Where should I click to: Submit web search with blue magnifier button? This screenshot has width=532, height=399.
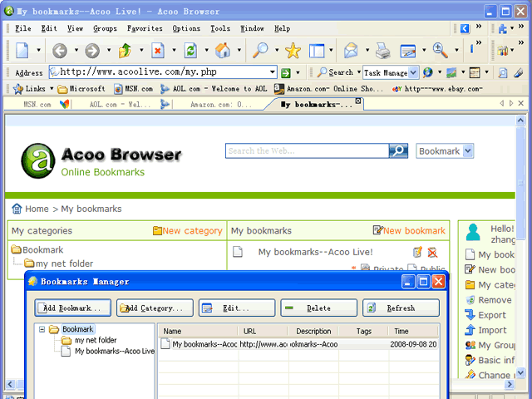click(x=398, y=150)
